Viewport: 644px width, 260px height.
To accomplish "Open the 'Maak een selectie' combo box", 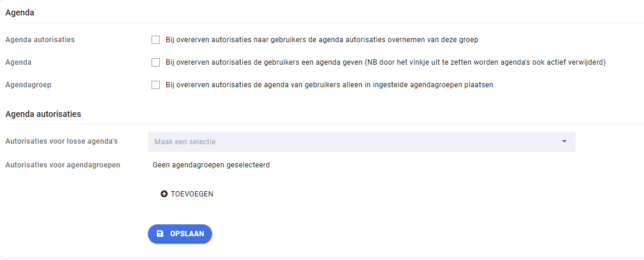I will click(361, 141).
